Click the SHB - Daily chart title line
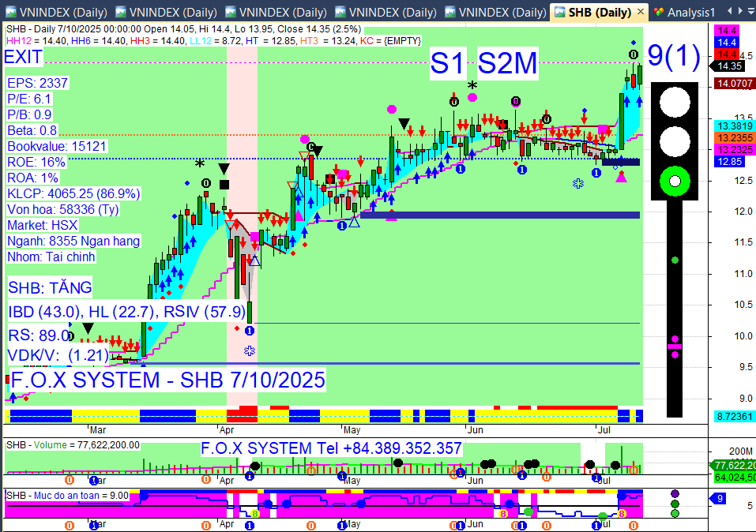756x532 pixels. [x=183, y=29]
